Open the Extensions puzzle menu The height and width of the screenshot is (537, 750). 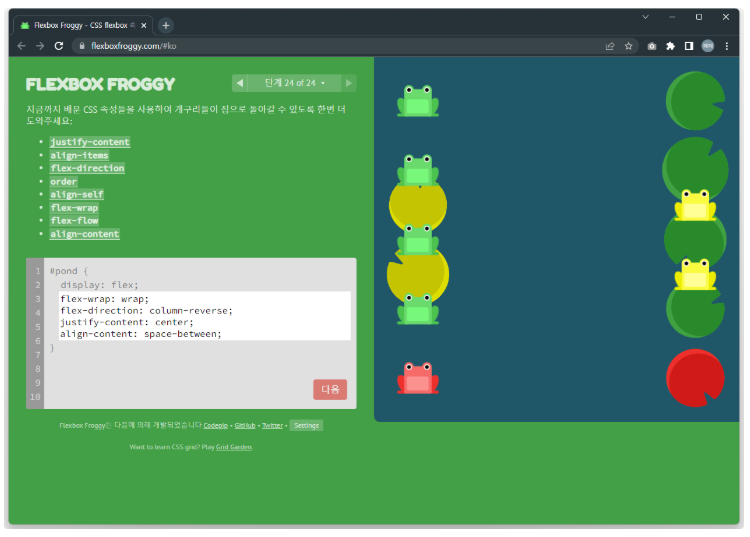tap(670, 46)
